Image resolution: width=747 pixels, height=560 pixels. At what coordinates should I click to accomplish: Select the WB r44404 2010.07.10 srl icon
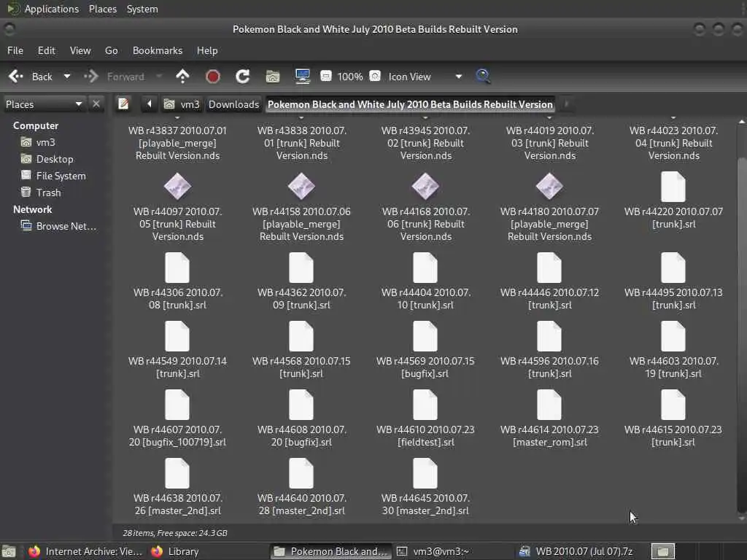click(x=425, y=268)
